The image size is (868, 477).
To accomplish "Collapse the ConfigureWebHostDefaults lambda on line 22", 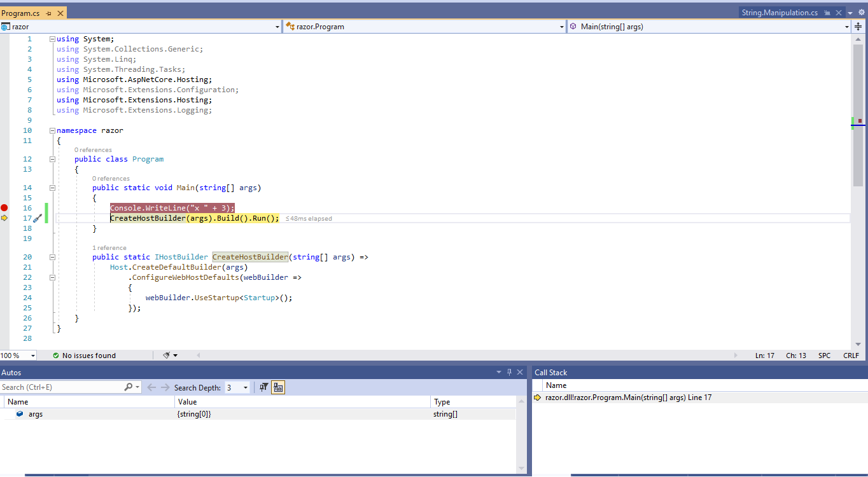I will (x=52, y=277).
